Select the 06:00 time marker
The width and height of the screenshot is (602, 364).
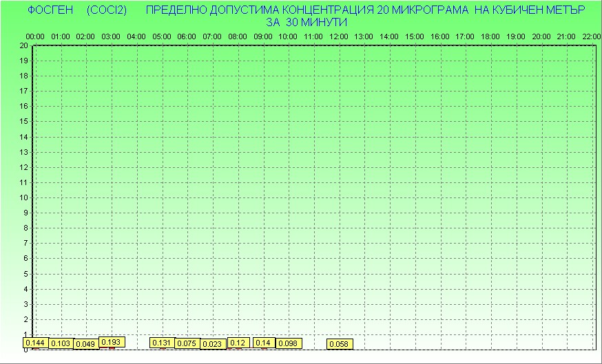tap(187, 36)
